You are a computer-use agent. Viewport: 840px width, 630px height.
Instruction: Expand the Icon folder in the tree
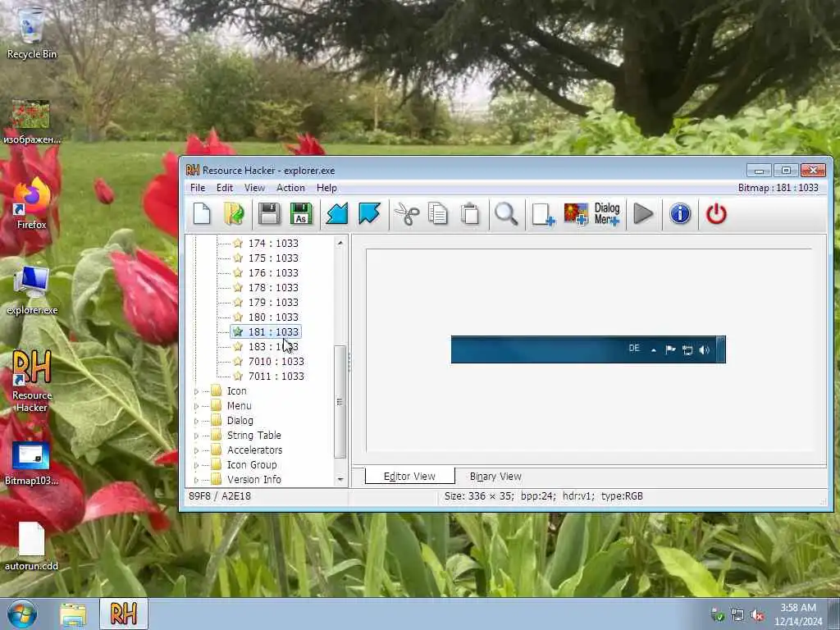coord(196,391)
